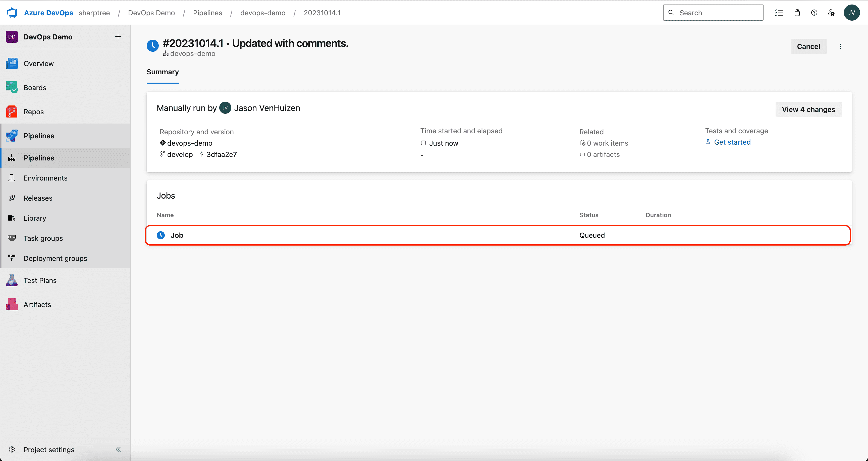Click the Duration column header
Screen dimensions: 868x461
(659, 215)
